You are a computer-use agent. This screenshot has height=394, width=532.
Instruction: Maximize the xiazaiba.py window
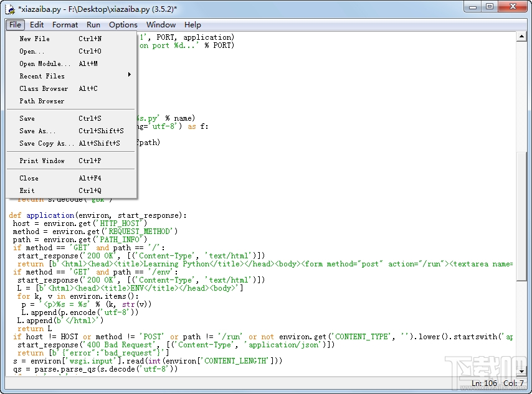[x=490, y=7]
